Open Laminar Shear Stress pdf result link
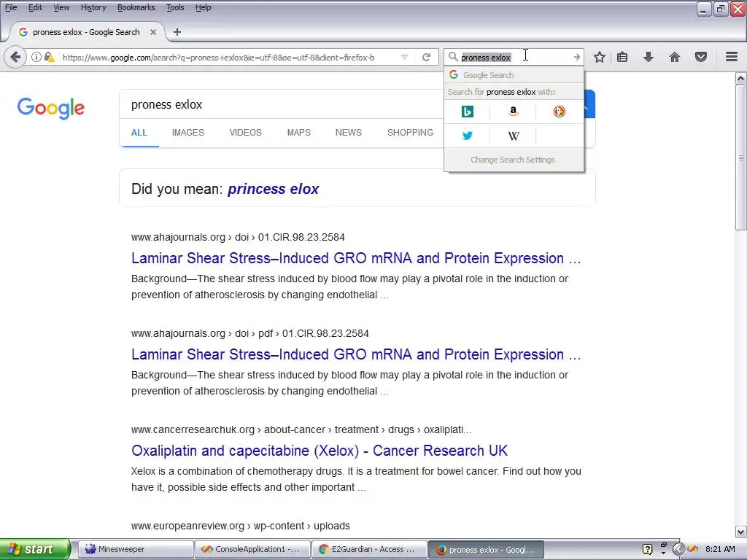This screenshot has width=747, height=560. pyautogui.click(x=356, y=354)
